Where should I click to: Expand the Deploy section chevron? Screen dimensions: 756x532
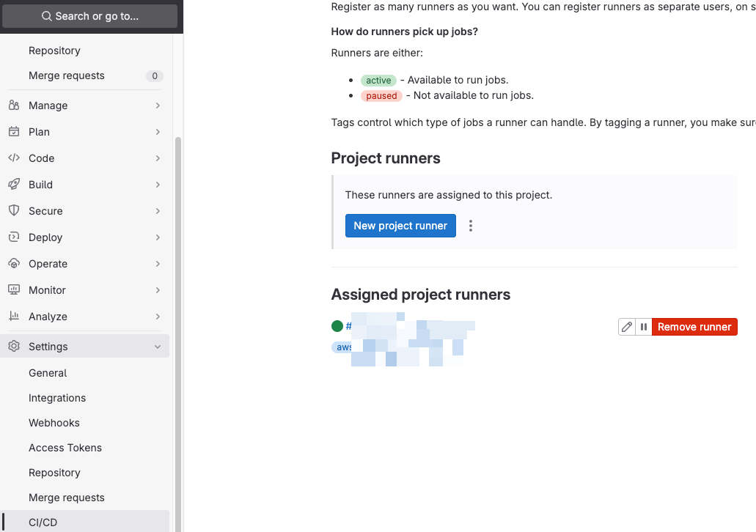pyautogui.click(x=158, y=237)
